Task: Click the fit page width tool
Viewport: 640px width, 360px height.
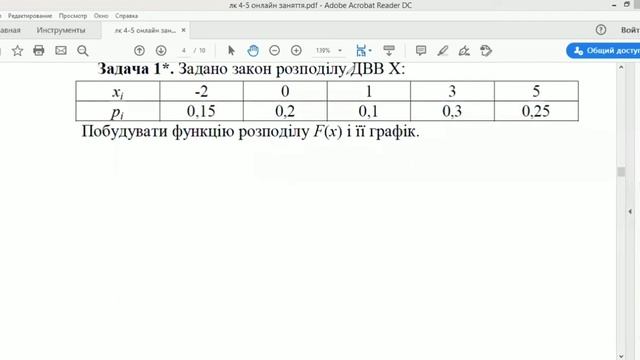Action: tap(361, 51)
